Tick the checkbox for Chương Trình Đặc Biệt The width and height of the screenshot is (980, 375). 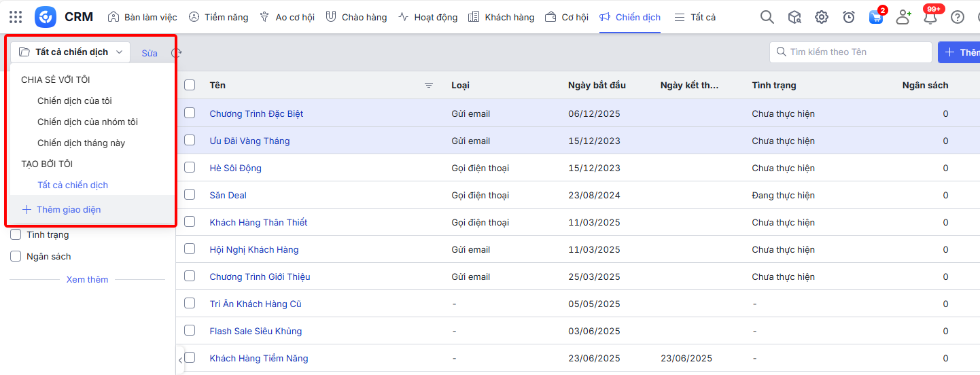[x=190, y=113]
